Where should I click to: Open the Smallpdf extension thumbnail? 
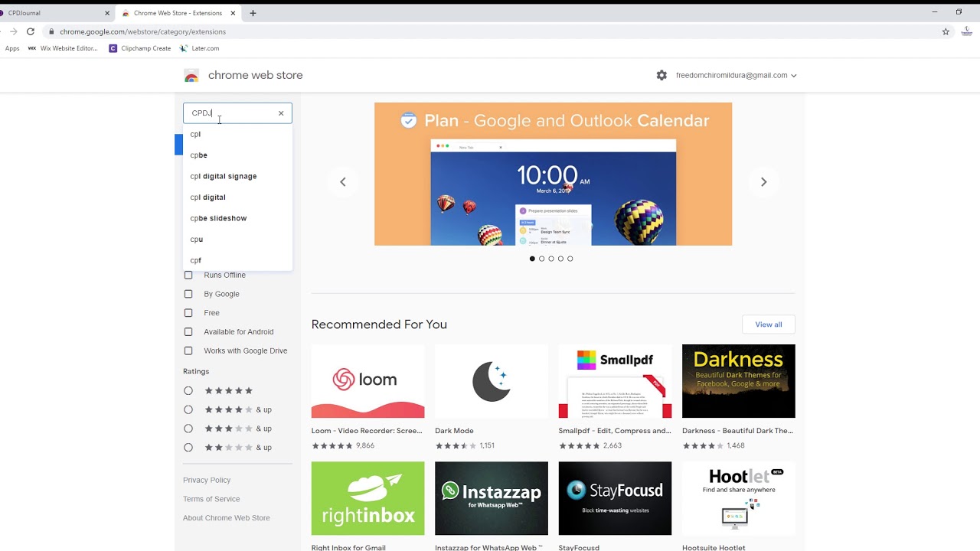tap(615, 381)
